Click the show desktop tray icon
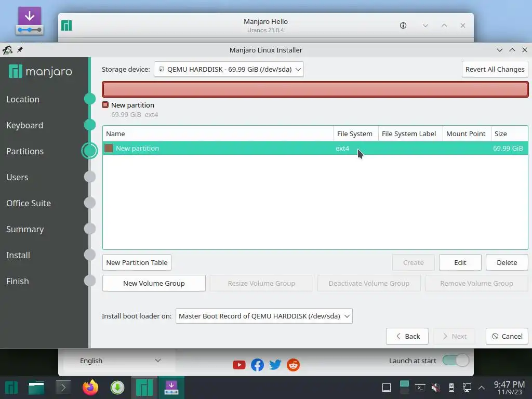This screenshot has height=399, width=532. coord(387,388)
